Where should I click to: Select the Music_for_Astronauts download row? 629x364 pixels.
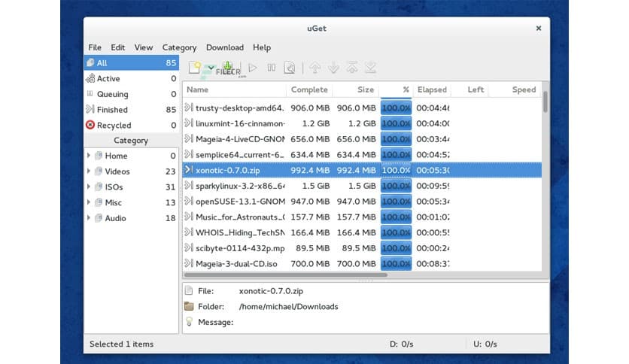362,217
